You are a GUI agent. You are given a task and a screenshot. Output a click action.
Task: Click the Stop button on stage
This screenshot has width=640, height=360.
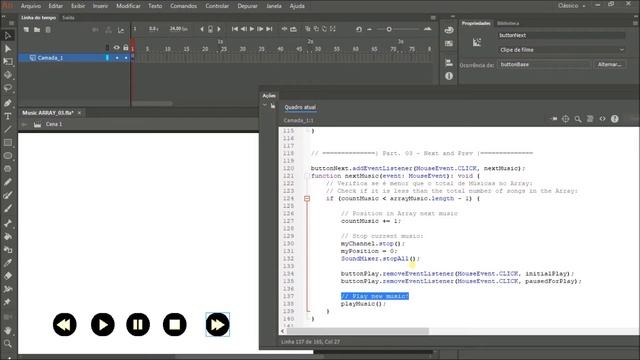point(175,324)
